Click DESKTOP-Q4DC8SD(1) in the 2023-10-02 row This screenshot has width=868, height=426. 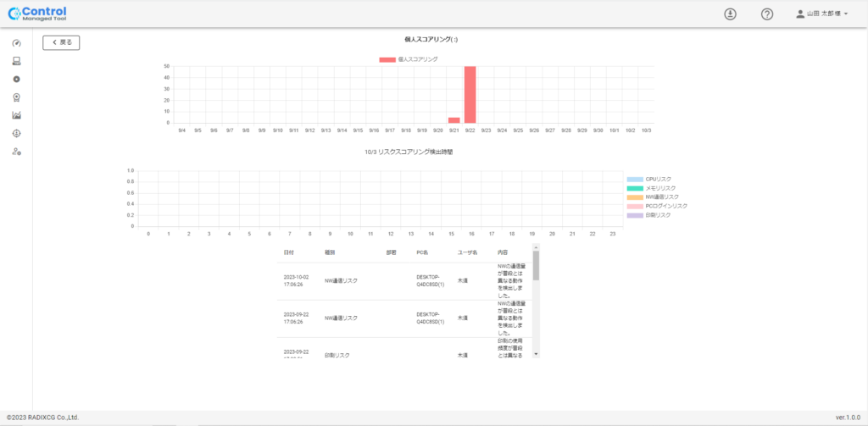431,280
